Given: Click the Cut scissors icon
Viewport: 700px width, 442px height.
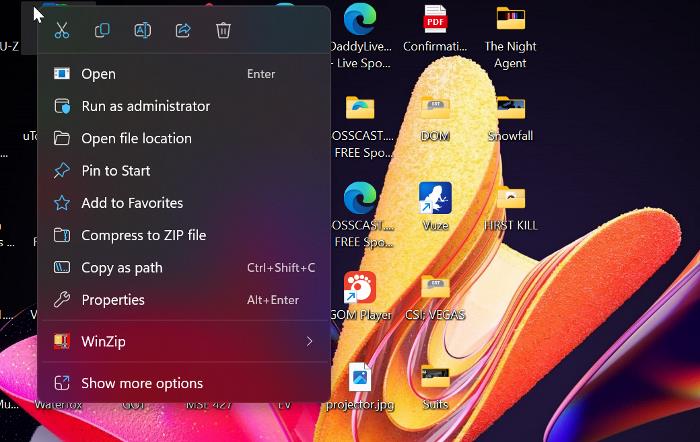Looking at the screenshot, I should (x=62, y=31).
